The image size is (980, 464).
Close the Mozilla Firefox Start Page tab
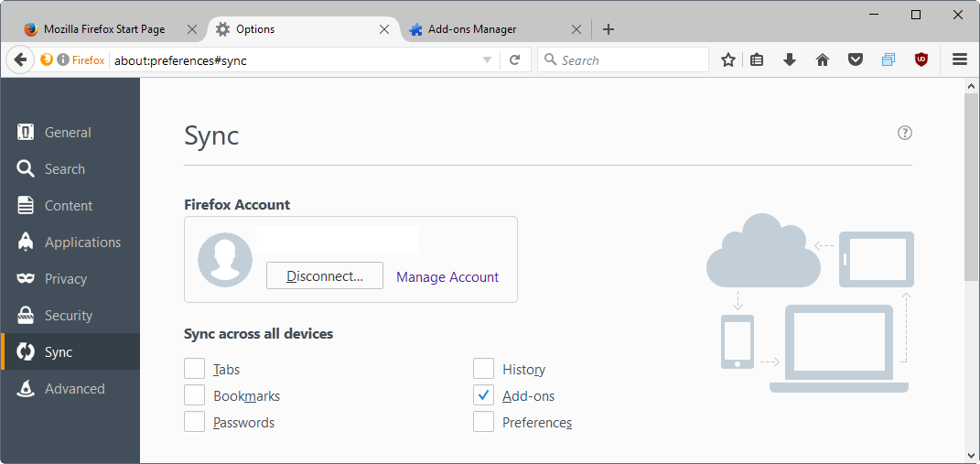[192, 29]
